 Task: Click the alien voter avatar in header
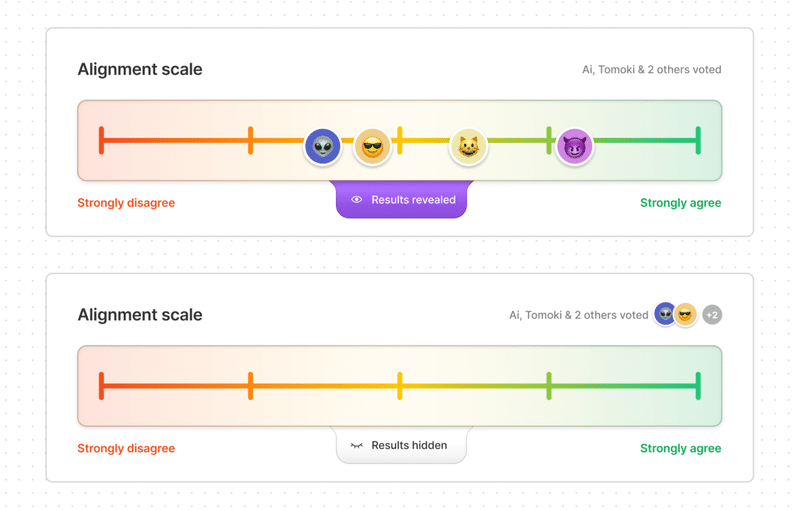[x=665, y=315]
